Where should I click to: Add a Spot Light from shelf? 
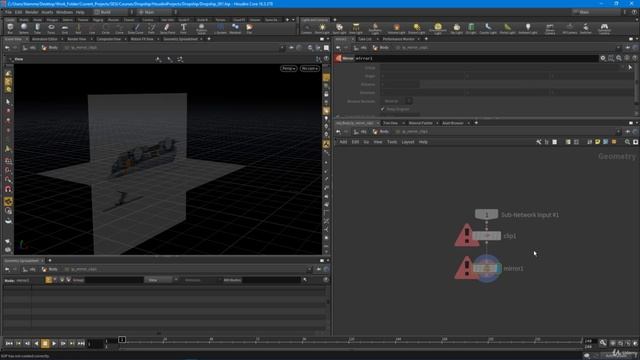[x=339, y=28]
